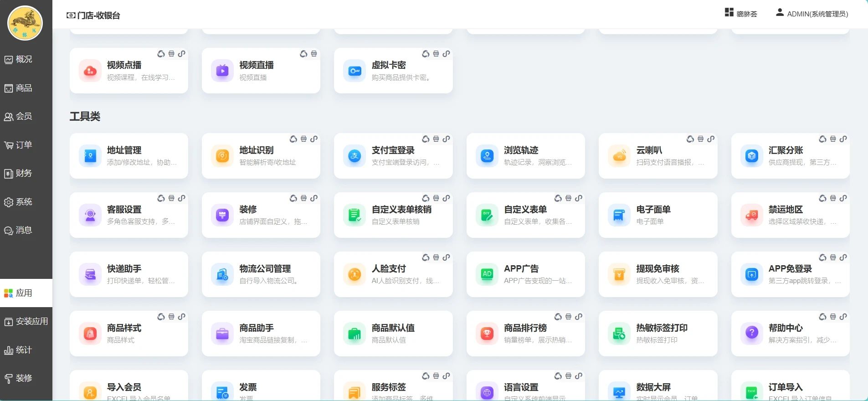
Task: Open the 装修 brush app icon
Action: 222,215
